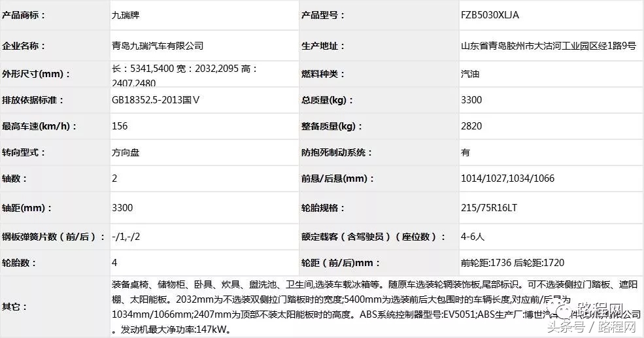Select the wheelbase value 3300

coord(122,208)
